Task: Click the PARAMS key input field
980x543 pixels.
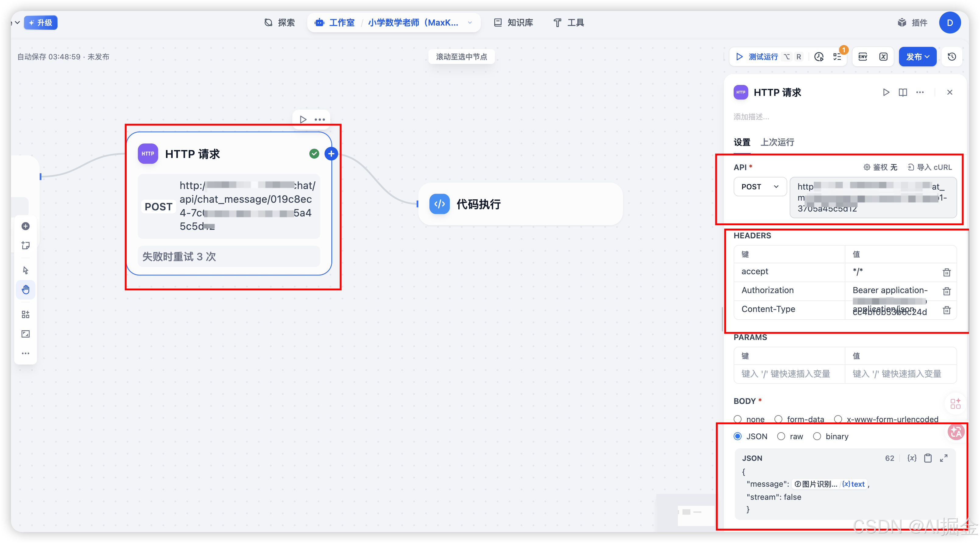Action: click(789, 374)
